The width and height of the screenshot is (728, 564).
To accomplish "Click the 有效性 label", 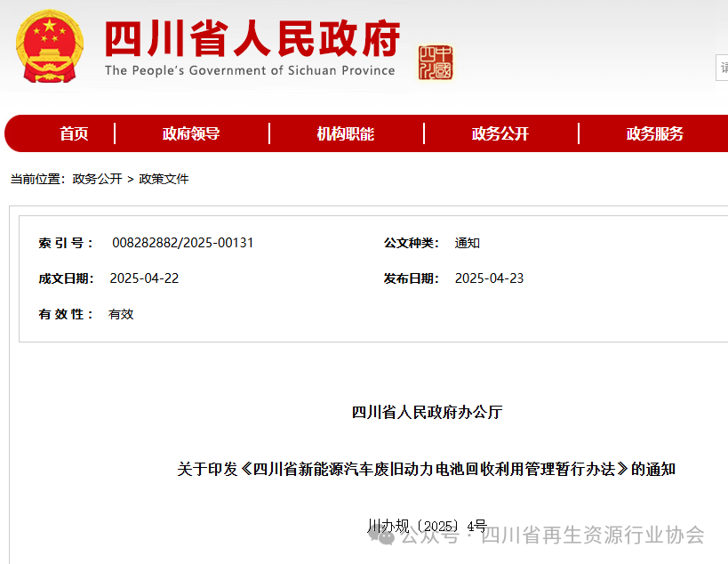I will click(66, 315).
